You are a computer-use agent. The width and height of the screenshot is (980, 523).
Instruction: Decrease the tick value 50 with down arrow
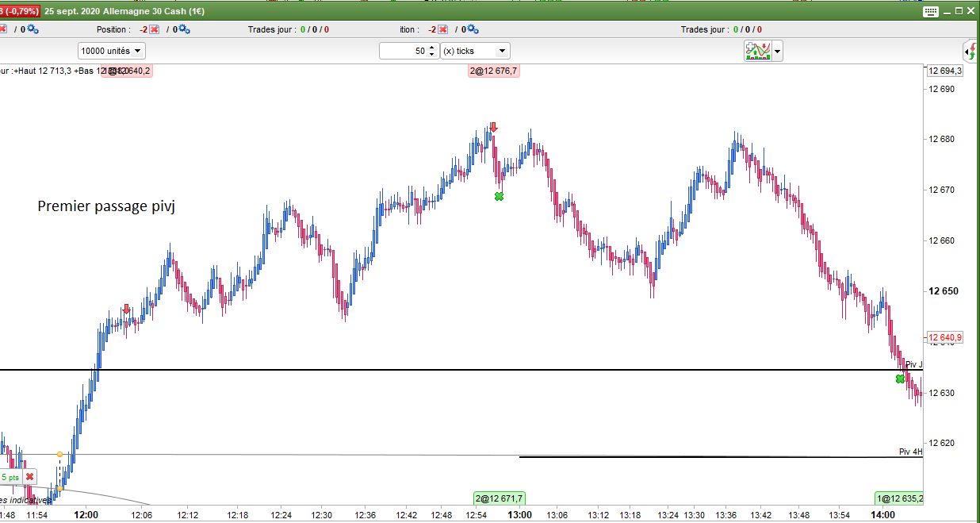click(x=431, y=55)
